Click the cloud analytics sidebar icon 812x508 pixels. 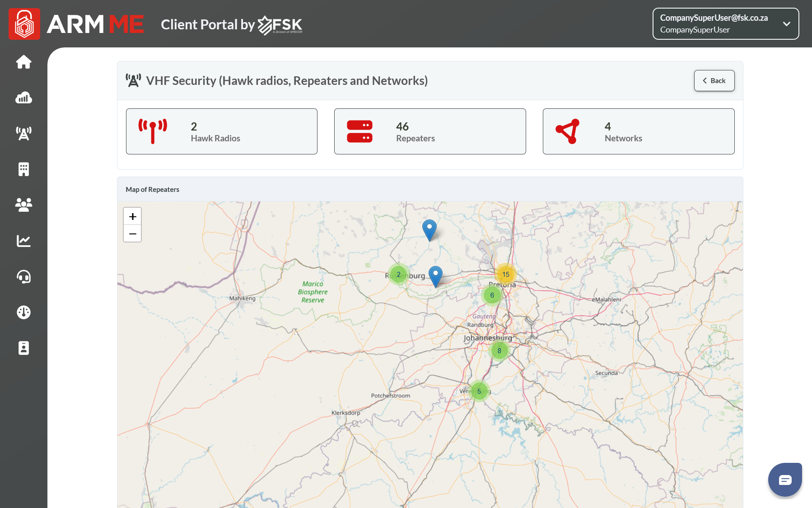[23, 98]
